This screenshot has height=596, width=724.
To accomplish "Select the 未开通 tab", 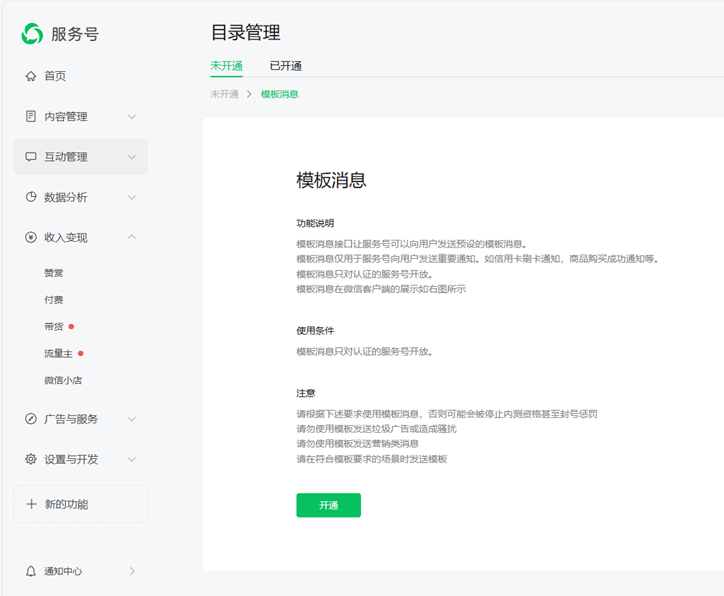I will [226, 66].
